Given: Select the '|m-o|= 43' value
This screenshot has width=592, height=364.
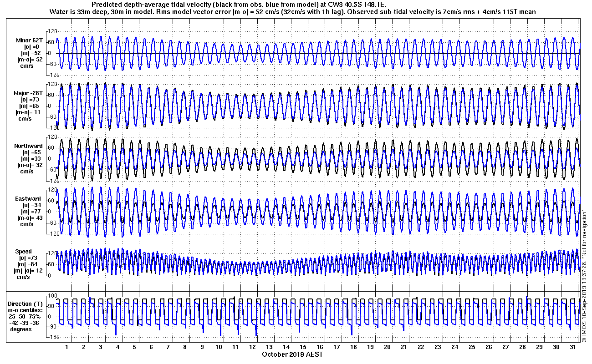Looking at the screenshot, I should [29, 218].
